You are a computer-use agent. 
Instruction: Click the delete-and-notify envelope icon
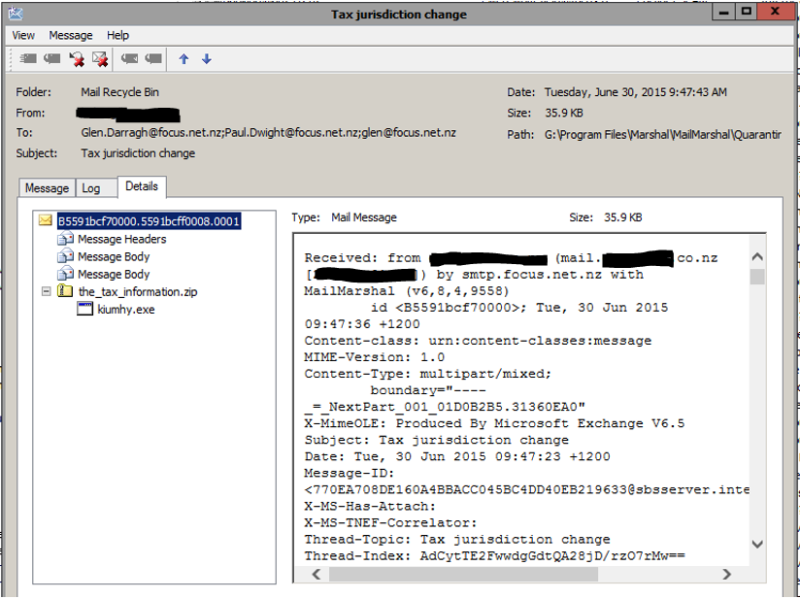99,58
